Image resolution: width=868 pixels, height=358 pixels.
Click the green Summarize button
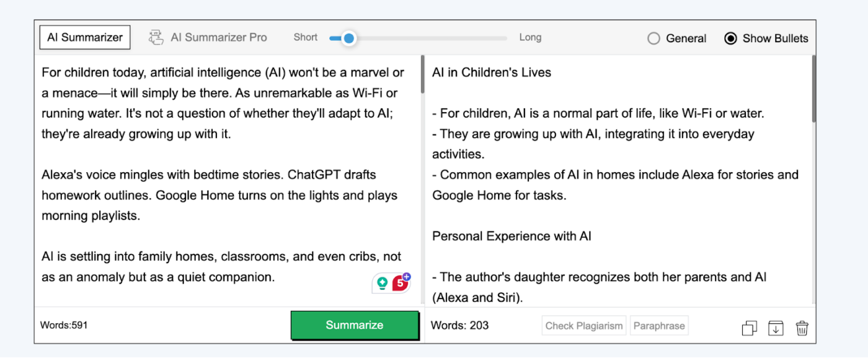(355, 325)
